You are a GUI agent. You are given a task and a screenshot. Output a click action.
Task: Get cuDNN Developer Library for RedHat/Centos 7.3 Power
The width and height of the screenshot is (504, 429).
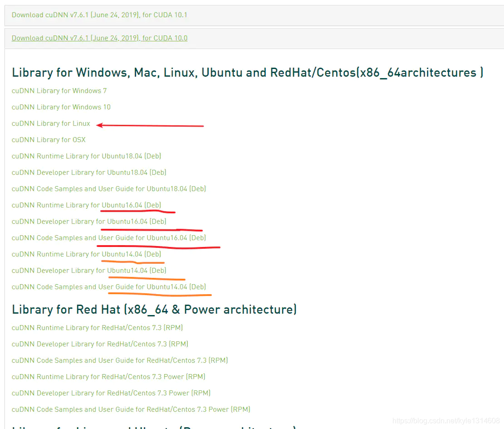point(111,393)
